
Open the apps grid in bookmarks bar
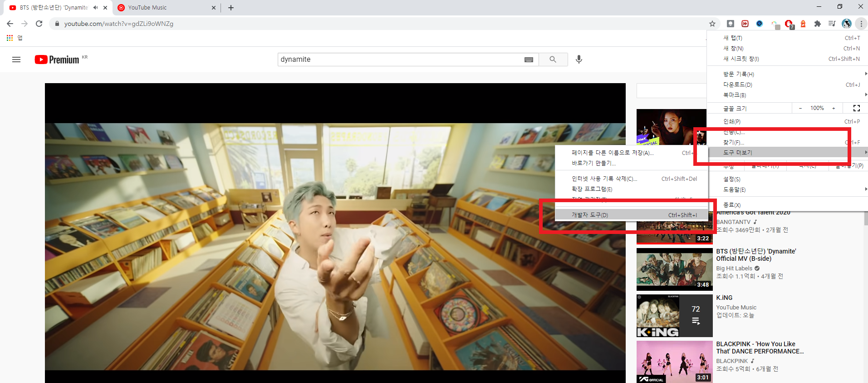tap(10, 38)
